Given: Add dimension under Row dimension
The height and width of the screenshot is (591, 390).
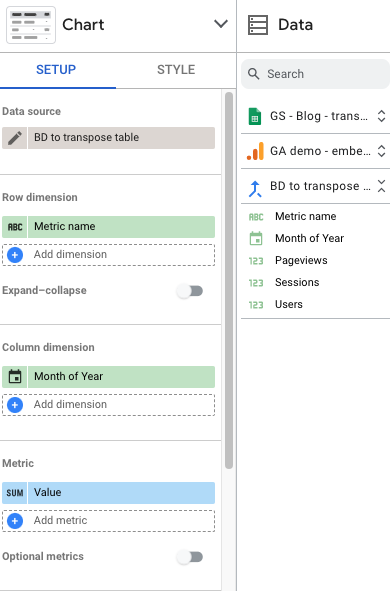Looking at the screenshot, I should (109, 255).
